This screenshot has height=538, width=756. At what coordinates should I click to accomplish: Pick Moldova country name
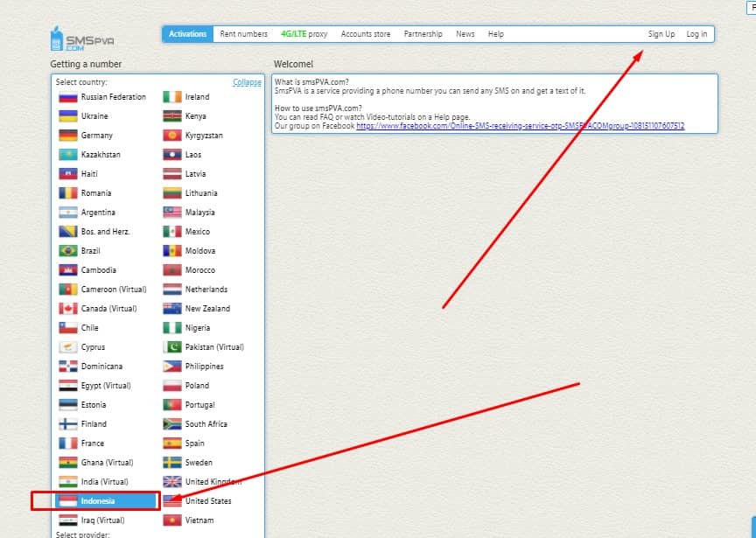point(200,251)
